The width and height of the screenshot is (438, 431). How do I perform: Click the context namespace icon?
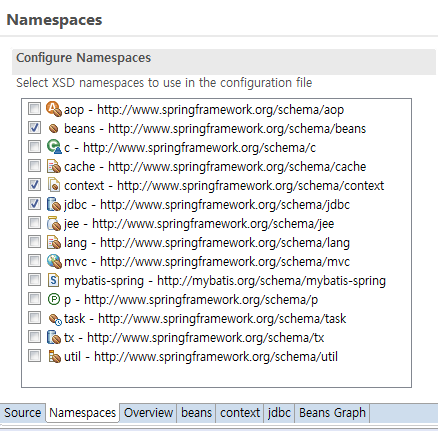click(x=54, y=185)
